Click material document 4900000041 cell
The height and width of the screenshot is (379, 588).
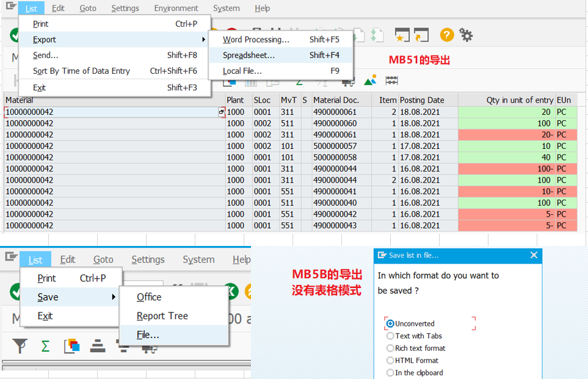(341, 191)
